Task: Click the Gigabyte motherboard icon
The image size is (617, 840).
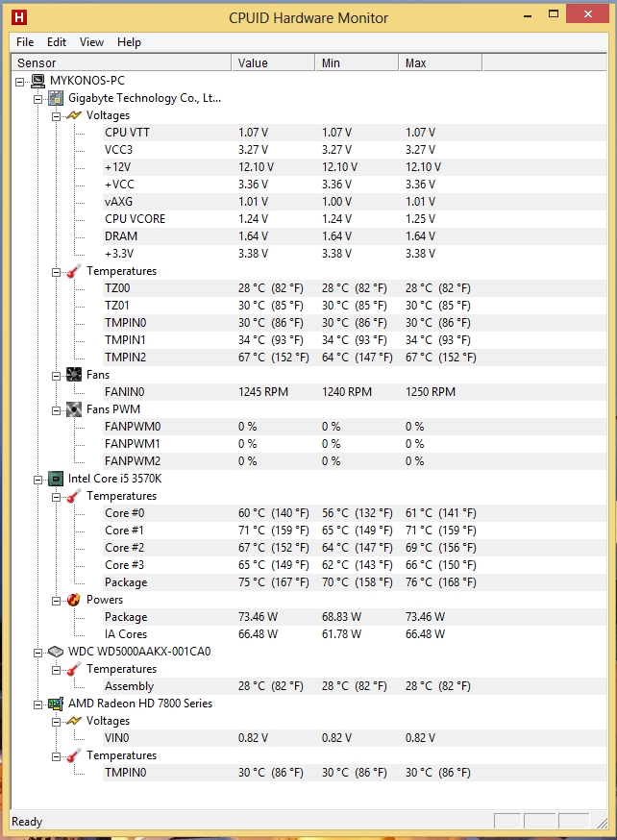Action: pos(56,98)
